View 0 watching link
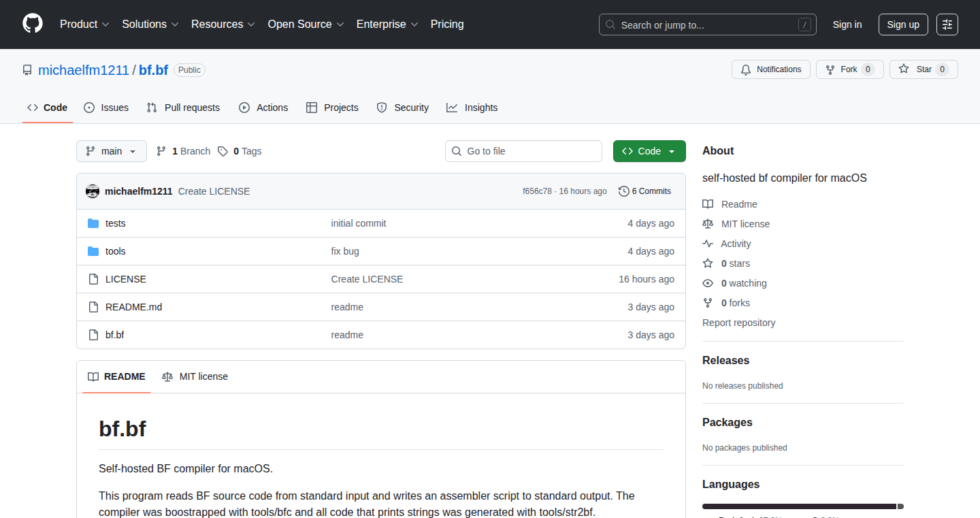The width and height of the screenshot is (980, 518). tap(735, 283)
